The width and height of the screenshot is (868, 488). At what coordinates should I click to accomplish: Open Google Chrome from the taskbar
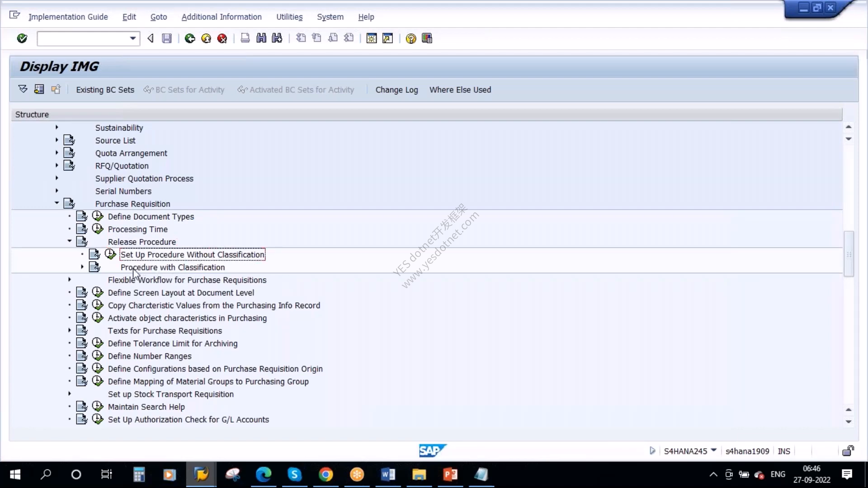click(326, 474)
